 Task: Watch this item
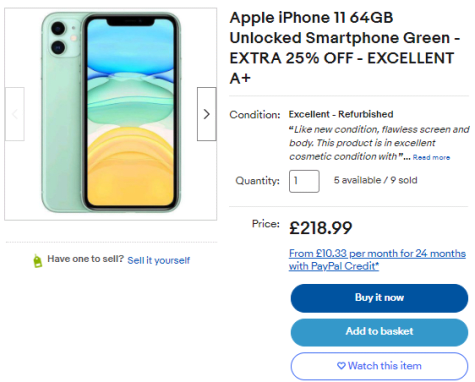[x=379, y=366]
